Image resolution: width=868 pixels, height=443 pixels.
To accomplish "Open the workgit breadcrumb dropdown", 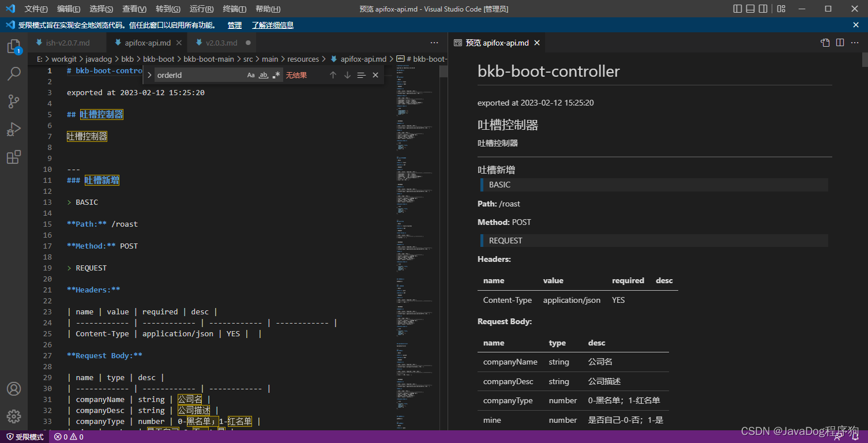I will pos(65,59).
